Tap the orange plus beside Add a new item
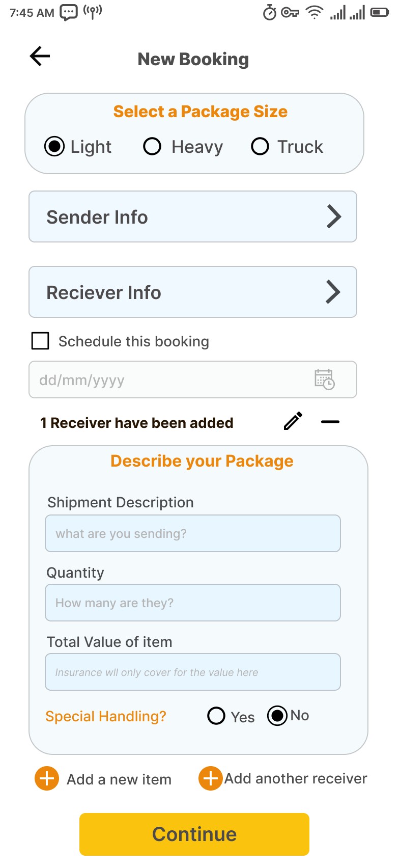The width and height of the screenshot is (400, 868). pos(47,778)
